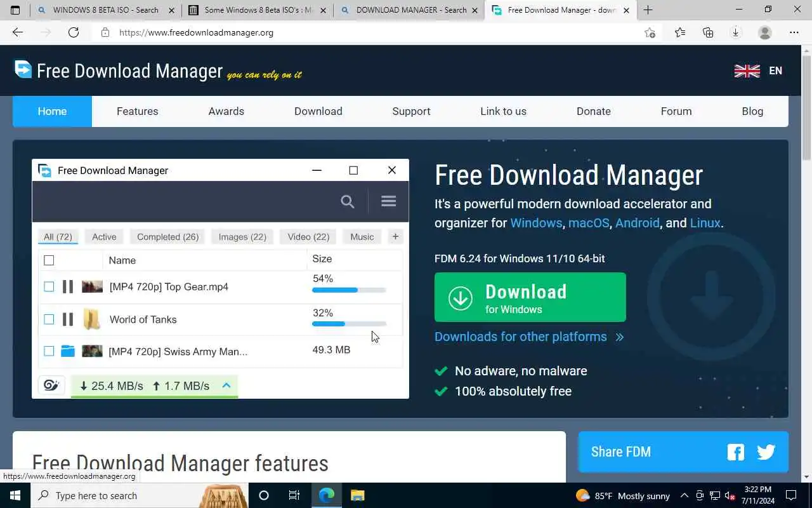Viewport: 812px width, 508px height.
Task: Open the browser Downloads icon
Action: point(736,32)
